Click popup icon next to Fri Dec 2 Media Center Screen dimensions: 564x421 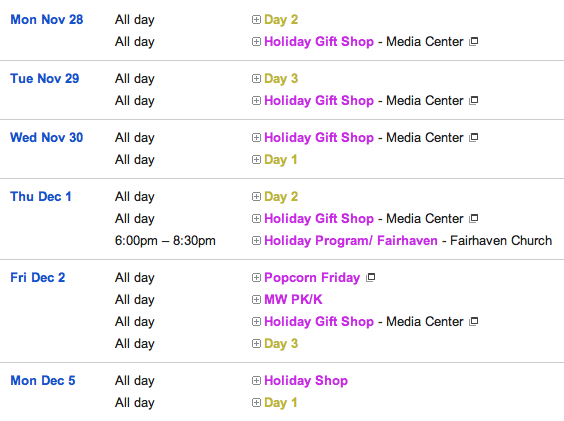click(474, 321)
